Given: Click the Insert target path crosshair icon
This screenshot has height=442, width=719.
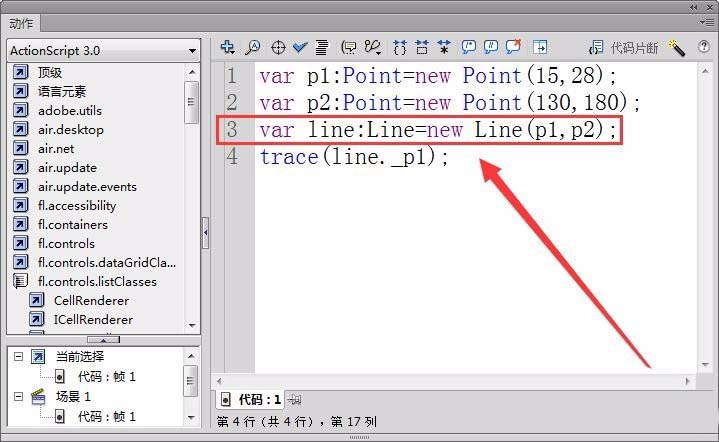Looking at the screenshot, I should [x=278, y=47].
